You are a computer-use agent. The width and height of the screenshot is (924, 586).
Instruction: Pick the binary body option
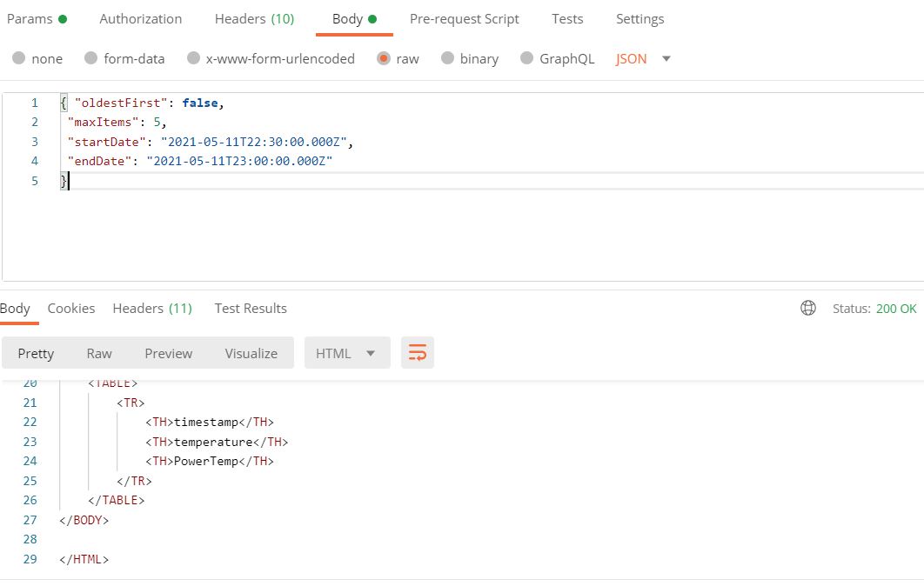click(448, 59)
